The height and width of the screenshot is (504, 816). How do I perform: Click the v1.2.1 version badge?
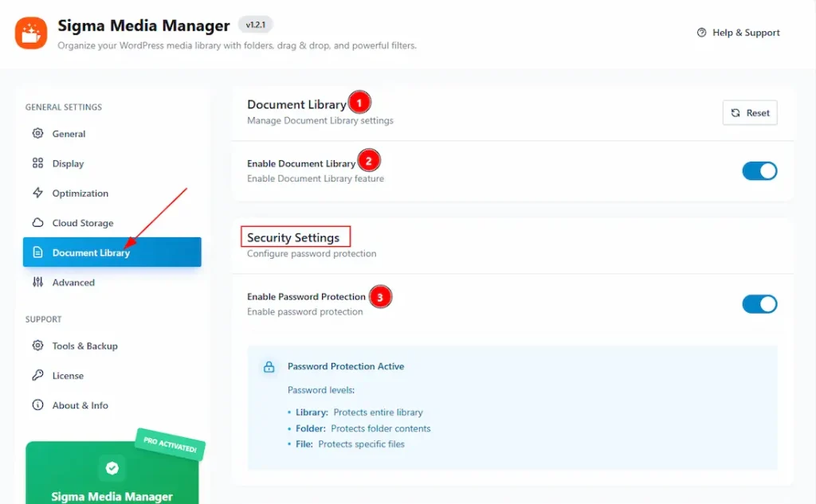pos(255,25)
